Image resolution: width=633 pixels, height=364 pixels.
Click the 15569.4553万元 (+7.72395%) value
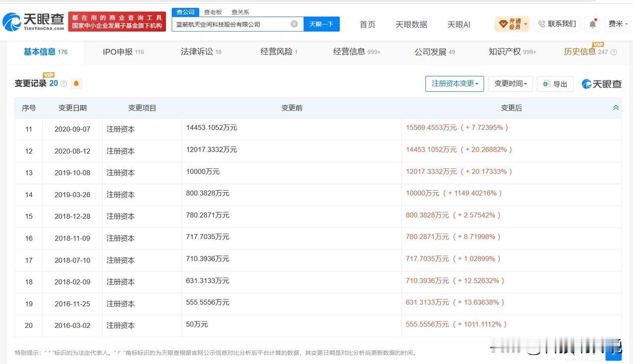click(457, 127)
